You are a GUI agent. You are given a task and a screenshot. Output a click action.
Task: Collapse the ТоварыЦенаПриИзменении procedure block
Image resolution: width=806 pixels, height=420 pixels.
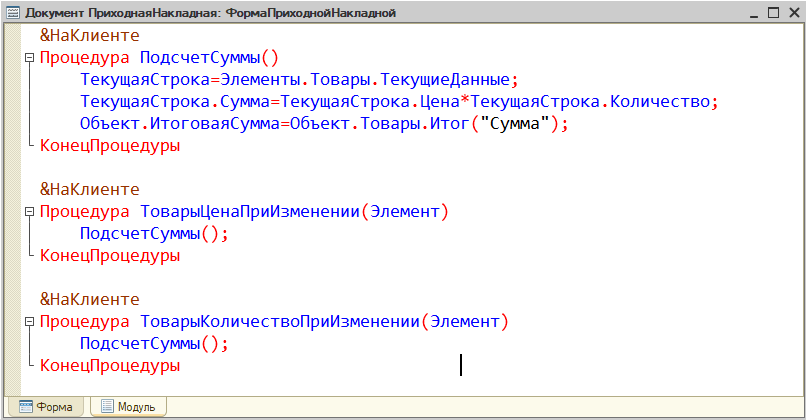tap(29, 211)
